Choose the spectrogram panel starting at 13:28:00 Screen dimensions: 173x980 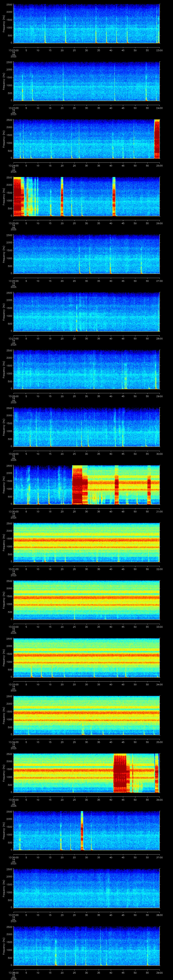coord(86,370)
